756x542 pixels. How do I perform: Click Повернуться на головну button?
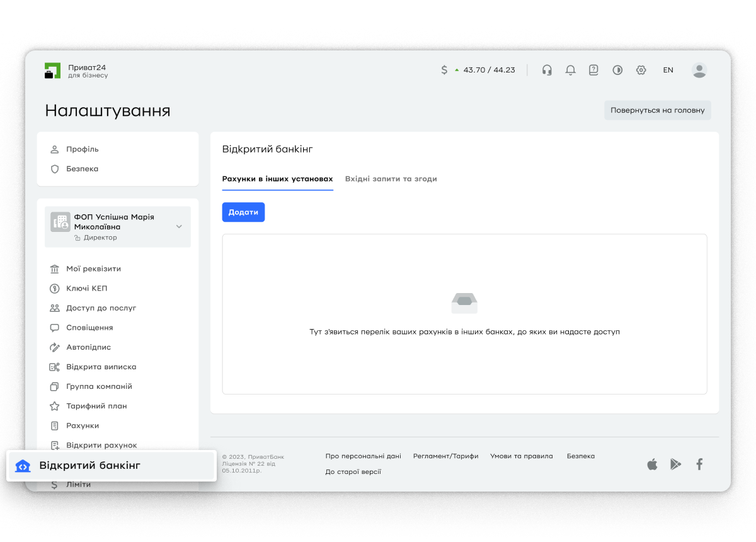pos(658,110)
